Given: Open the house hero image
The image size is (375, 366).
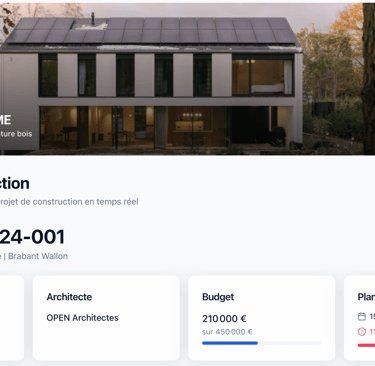Looking at the screenshot, I should pos(187,79).
